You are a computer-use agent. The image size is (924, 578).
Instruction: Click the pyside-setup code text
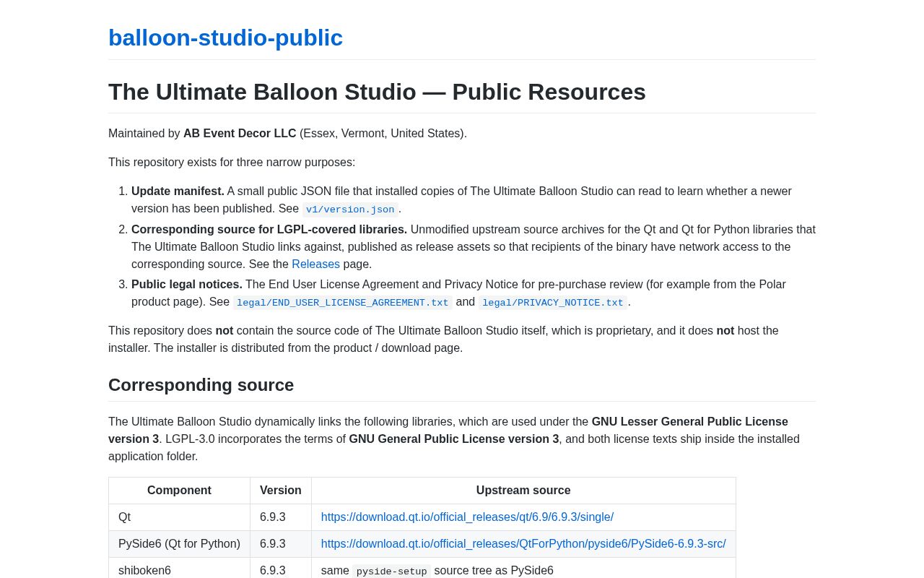(x=391, y=571)
